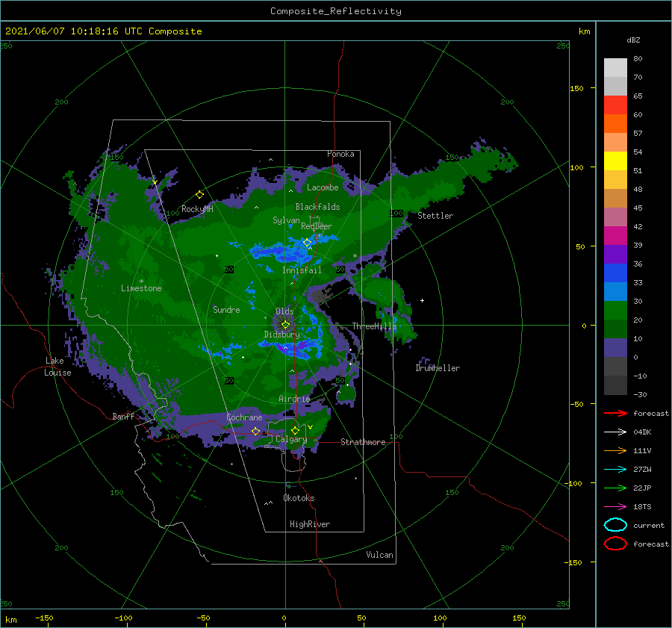Click the Sundre city label

226,309
